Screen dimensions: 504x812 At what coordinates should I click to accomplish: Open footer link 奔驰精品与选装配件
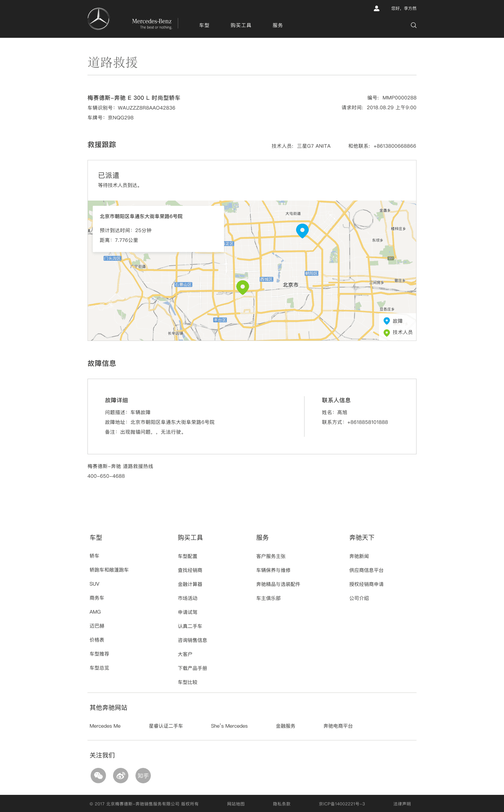[x=278, y=584]
